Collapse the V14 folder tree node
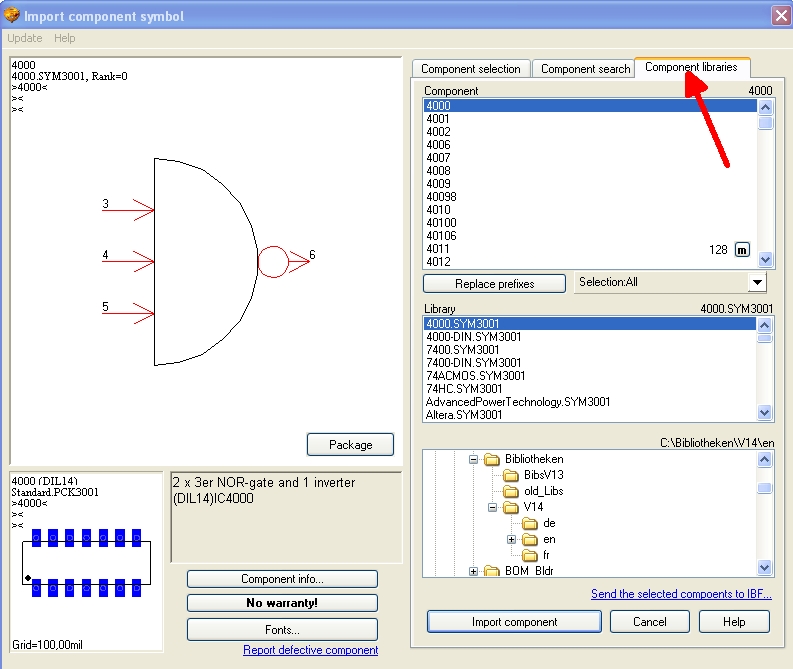Image resolution: width=793 pixels, height=669 pixels. click(x=492, y=508)
